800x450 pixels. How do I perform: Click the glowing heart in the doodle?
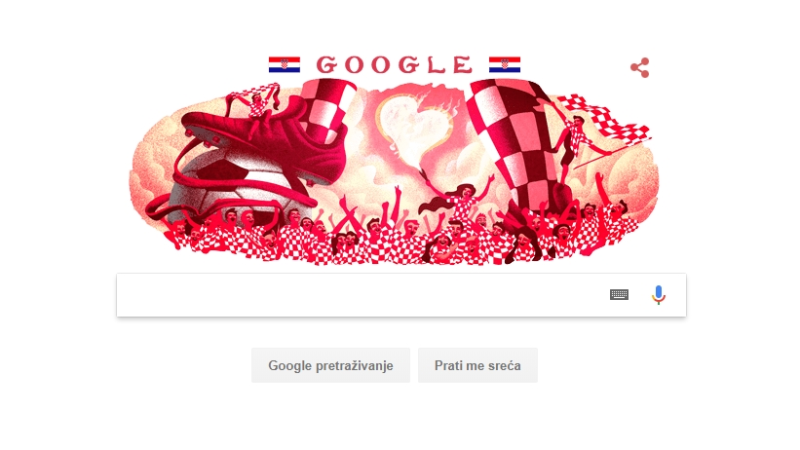414,127
